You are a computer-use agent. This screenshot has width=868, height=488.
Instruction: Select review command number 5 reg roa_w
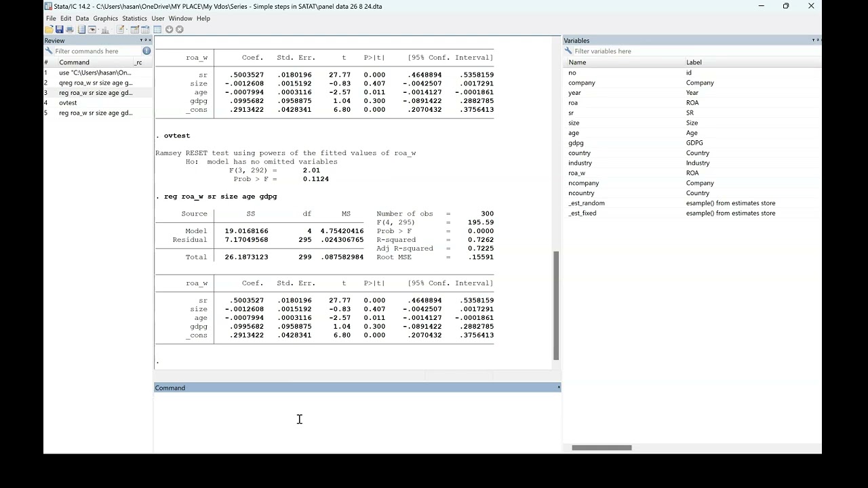point(98,113)
